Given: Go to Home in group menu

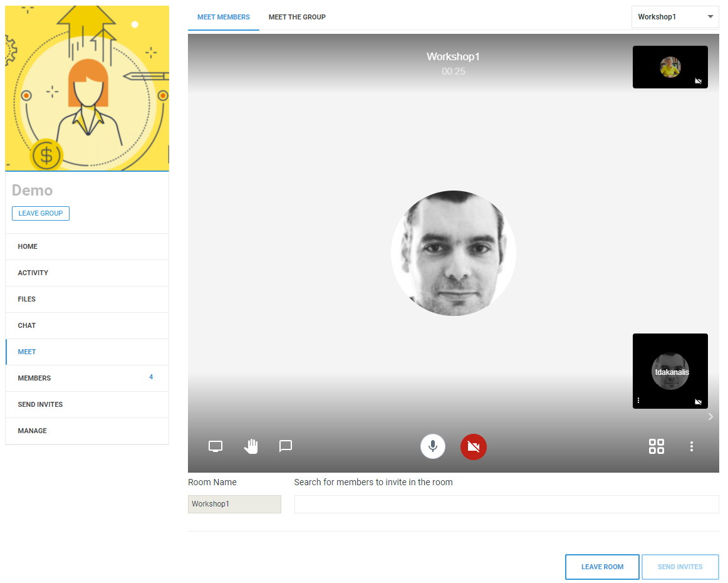Looking at the screenshot, I should pyautogui.click(x=87, y=246).
